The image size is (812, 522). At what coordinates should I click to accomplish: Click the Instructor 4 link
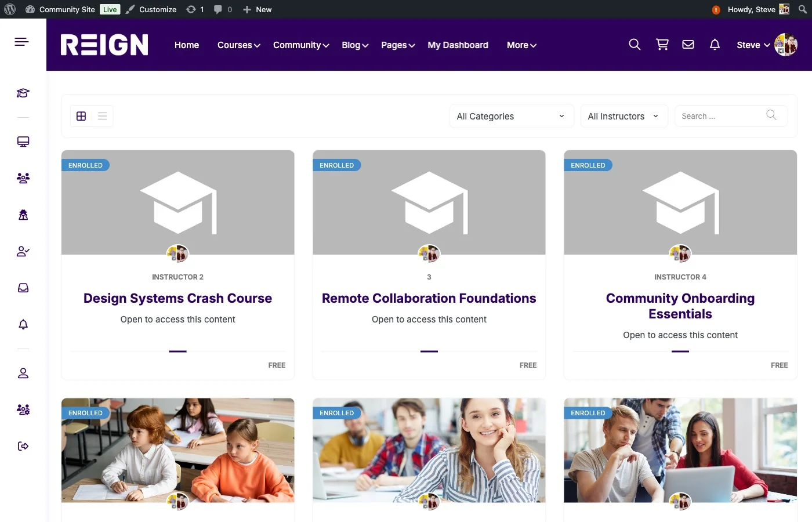680,277
